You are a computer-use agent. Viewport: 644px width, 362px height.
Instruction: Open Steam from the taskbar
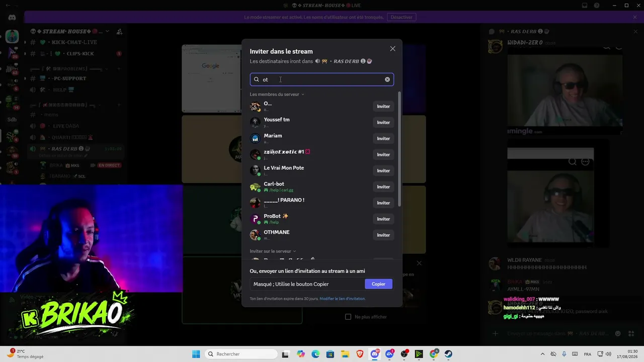[x=448, y=354]
